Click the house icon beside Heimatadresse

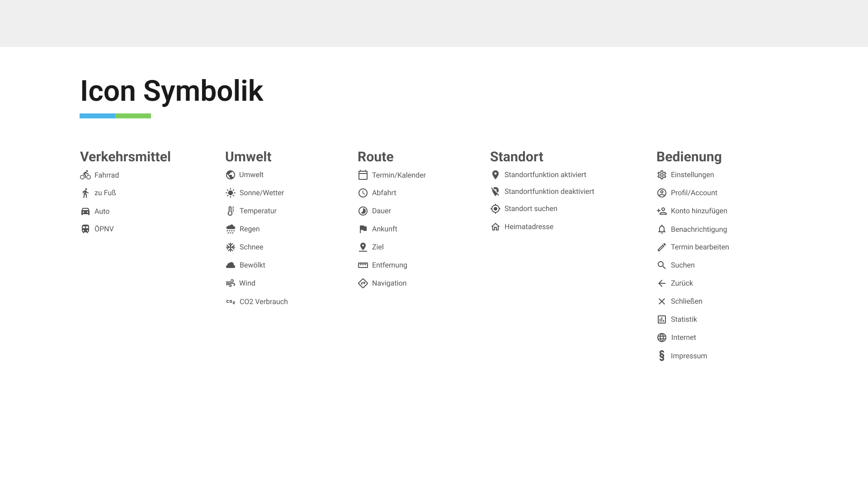click(x=495, y=227)
